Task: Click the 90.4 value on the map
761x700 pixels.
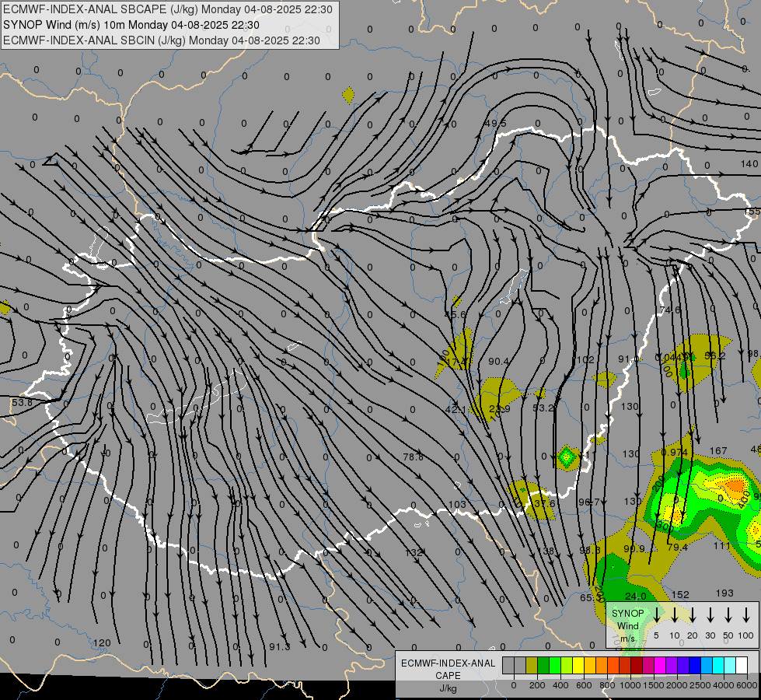Action: (x=498, y=362)
